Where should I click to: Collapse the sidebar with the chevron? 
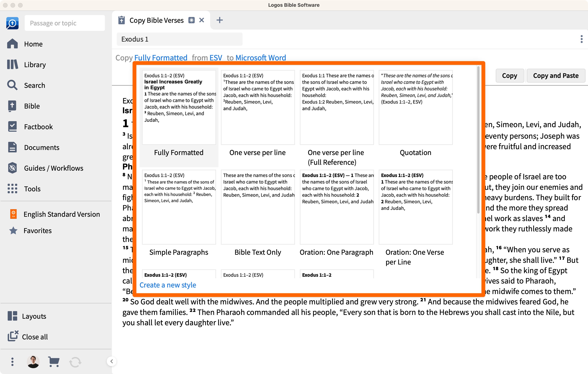(112, 361)
